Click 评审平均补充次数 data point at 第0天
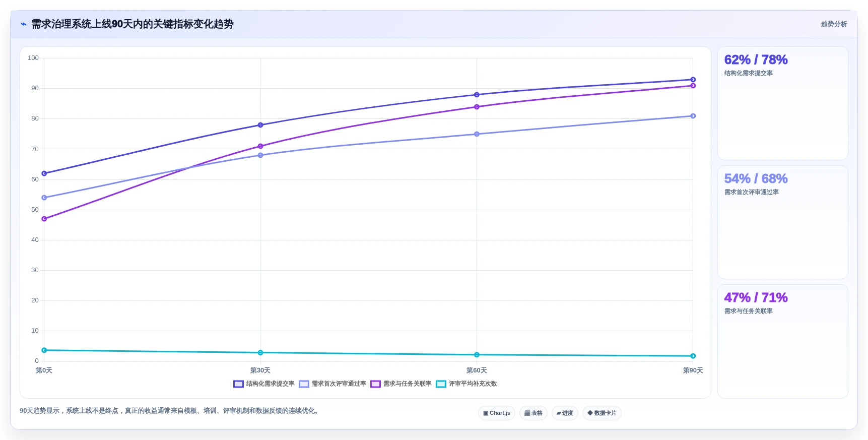868x440 pixels. (x=44, y=350)
